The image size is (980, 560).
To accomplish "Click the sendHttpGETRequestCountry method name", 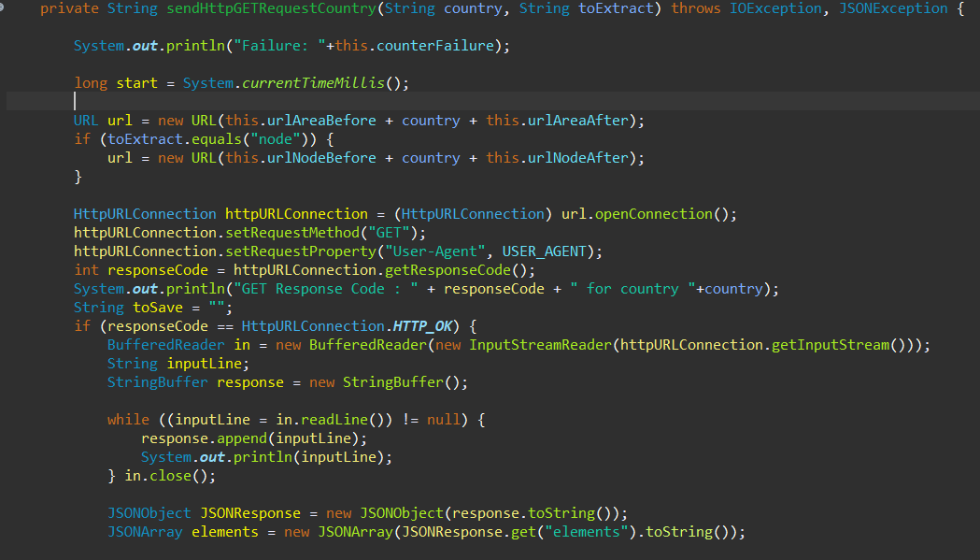I will [271, 8].
